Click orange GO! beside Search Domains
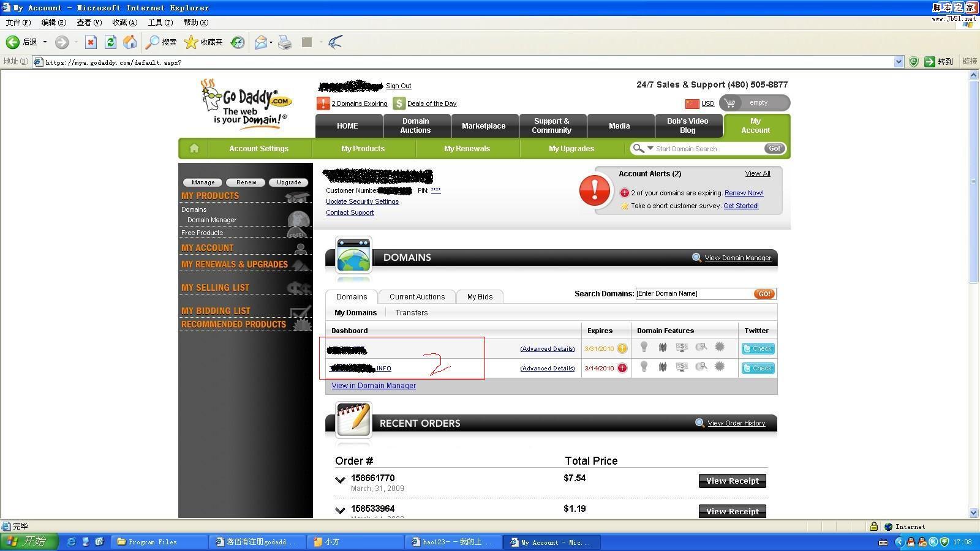980x551 pixels. click(x=764, y=294)
